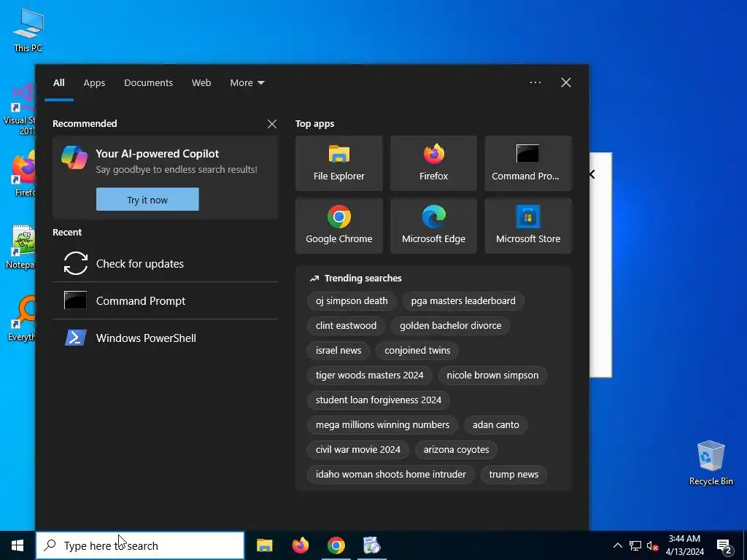The width and height of the screenshot is (747, 560).
Task: Switch to the Apps tab
Action: 94,83
